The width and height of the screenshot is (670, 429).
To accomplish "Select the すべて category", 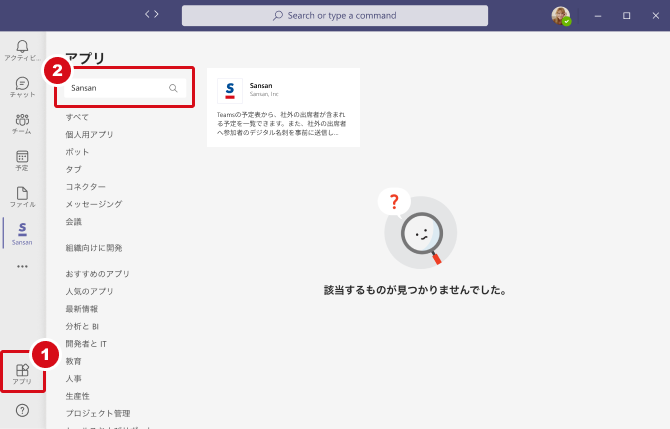I will pos(77,117).
